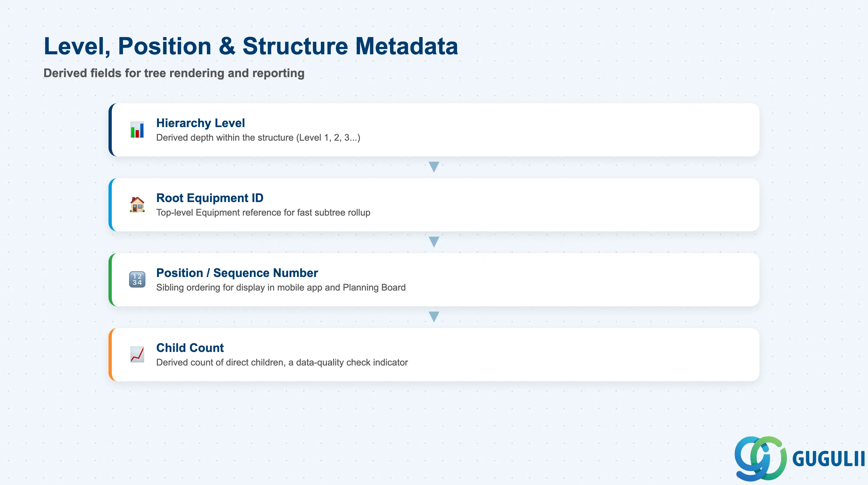The width and height of the screenshot is (868, 485).
Task: Click the arrow above the Child Count card
Action: [x=434, y=317]
